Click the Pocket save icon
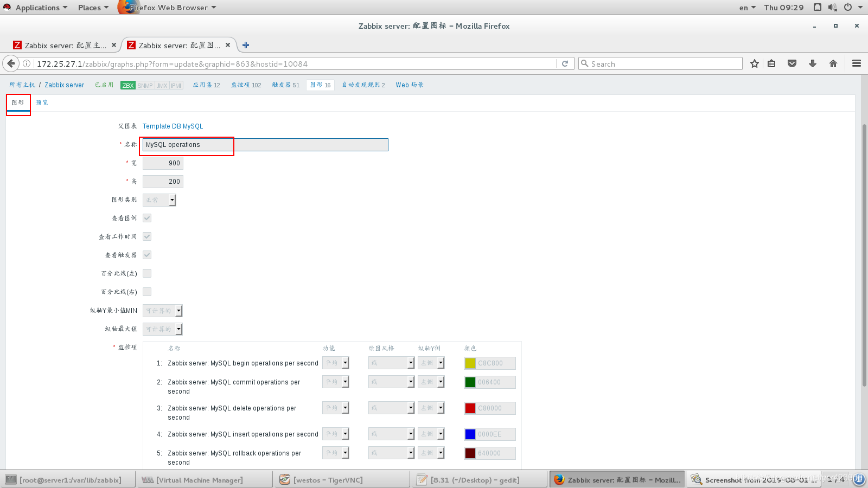 pos(792,63)
